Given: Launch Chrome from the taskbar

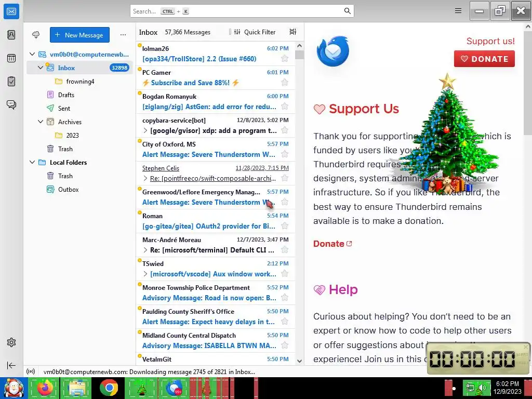Looking at the screenshot, I should [109, 388].
